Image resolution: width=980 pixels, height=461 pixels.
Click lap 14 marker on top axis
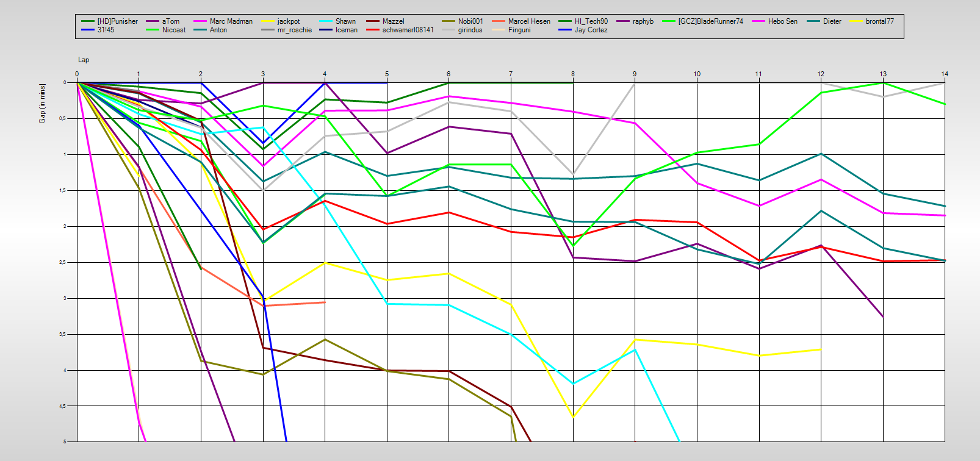click(x=944, y=74)
